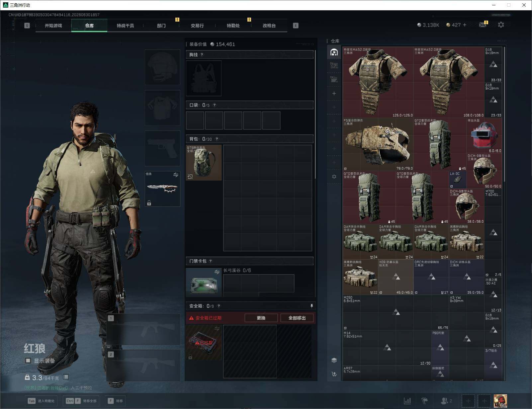
Task: Expand the 胸挂 help question mark
Action: [202, 55]
